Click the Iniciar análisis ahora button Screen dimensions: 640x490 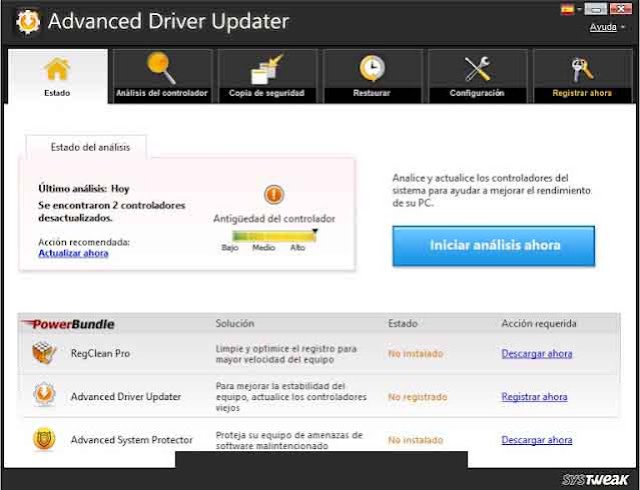tap(493, 246)
